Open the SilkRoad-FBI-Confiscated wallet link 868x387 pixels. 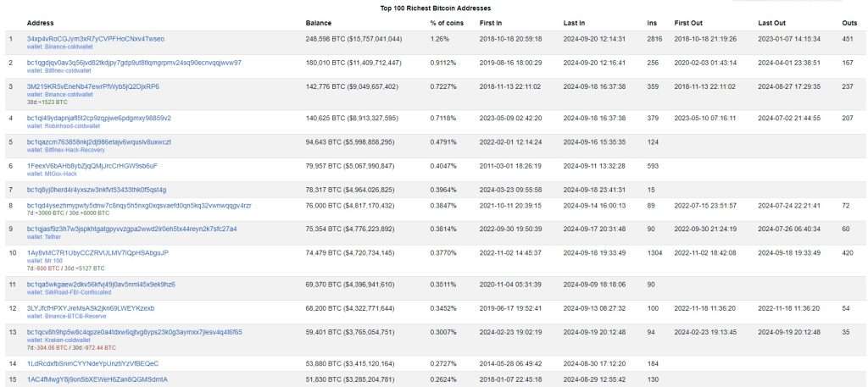[x=72, y=290]
